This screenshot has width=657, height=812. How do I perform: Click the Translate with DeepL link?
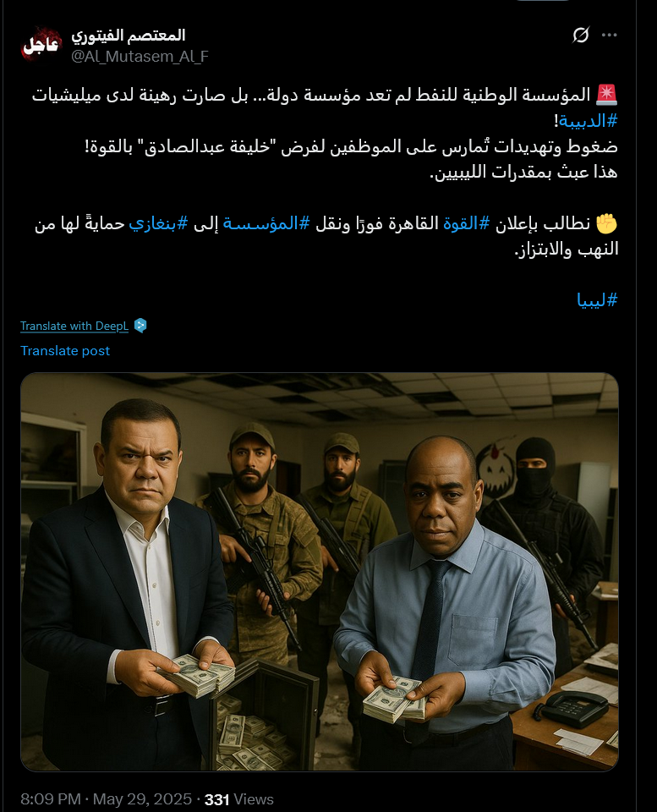pos(74,326)
